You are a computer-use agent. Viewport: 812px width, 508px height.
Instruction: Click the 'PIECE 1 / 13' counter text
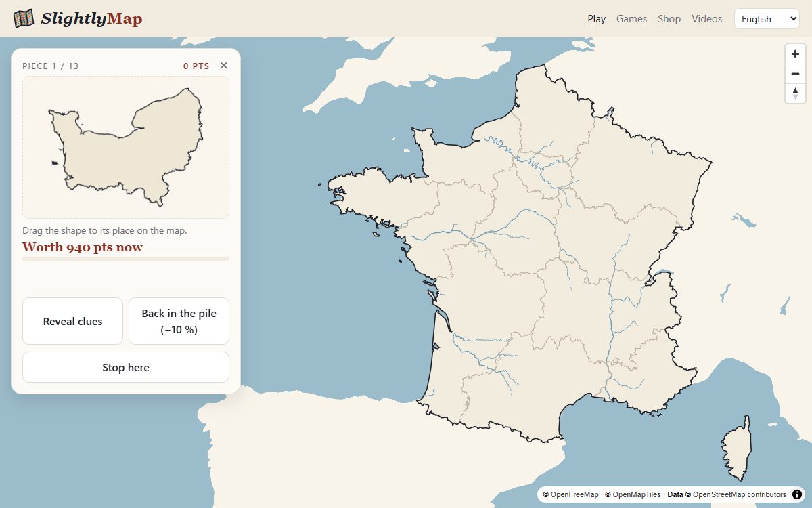[51, 66]
